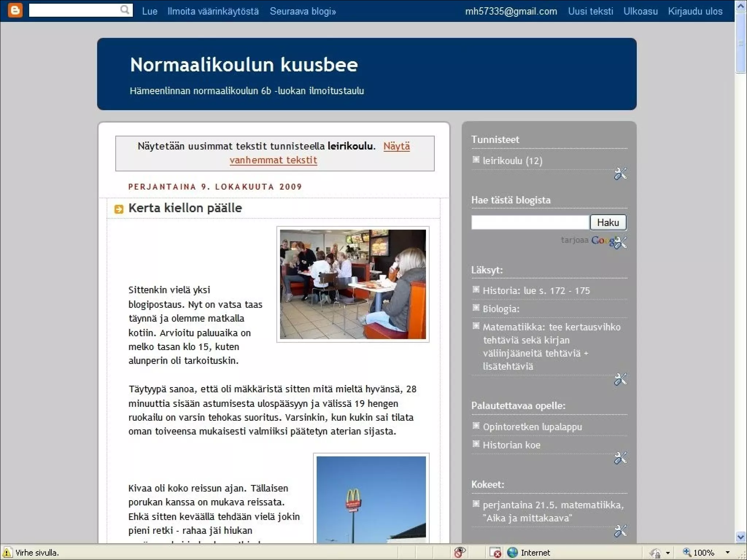The height and width of the screenshot is (560, 747).
Task: Open Ulkoasu in the navbar
Action: [640, 11]
